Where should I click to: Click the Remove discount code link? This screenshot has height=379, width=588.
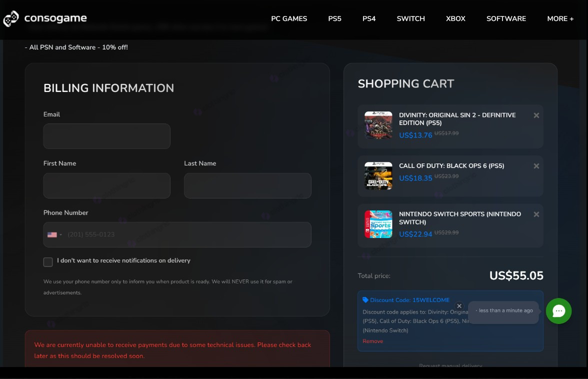click(x=373, y=341)
